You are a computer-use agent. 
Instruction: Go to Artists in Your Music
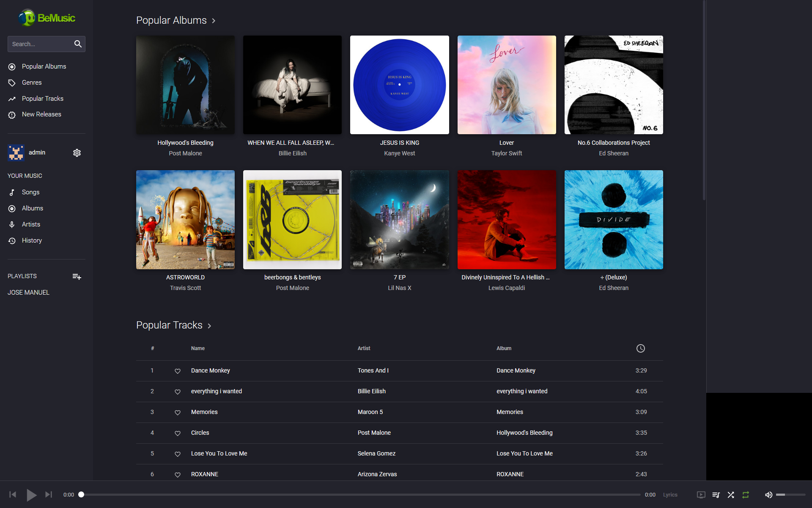31,224
